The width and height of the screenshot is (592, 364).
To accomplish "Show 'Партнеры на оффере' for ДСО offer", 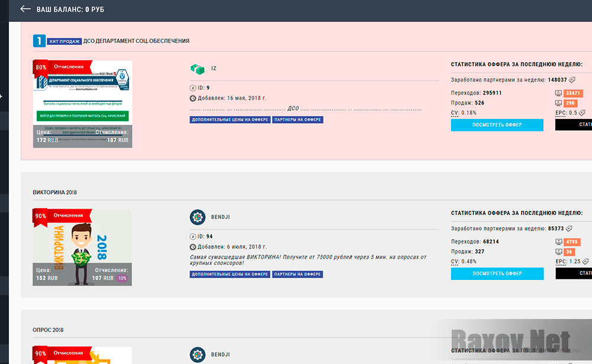I will 297,120.
